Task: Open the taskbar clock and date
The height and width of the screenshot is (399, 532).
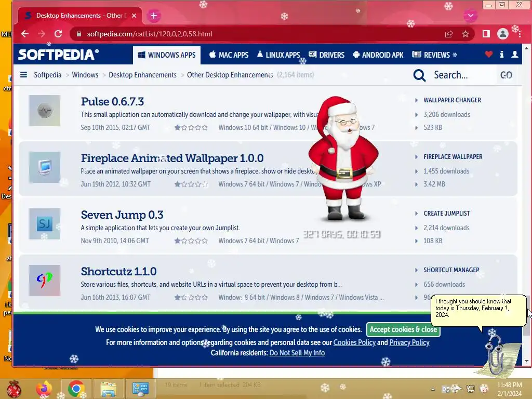Action: pyautogui.click(x=510, y=389)
